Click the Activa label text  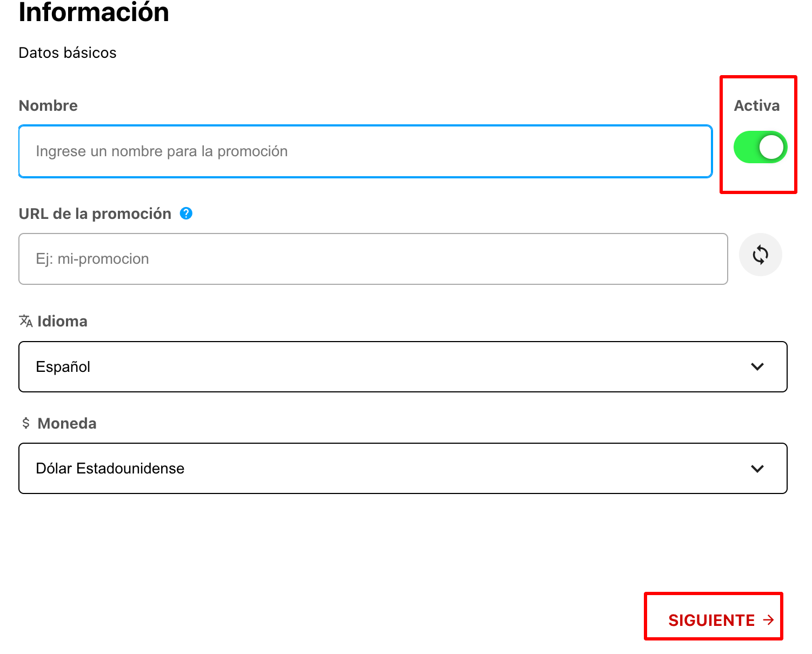tap(757, 105)
